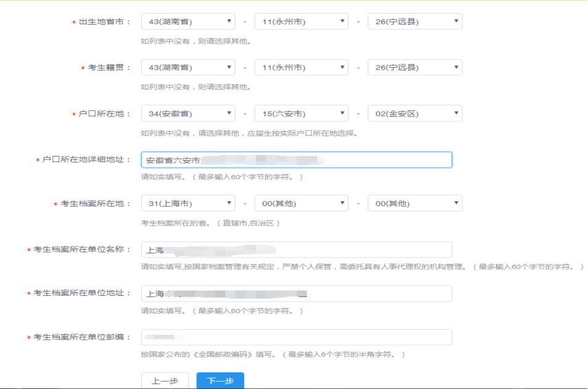Open the 户口所在地 province dropdown 34(安徽省)
This screenshot has height=389, width=588.
point(188,113)
